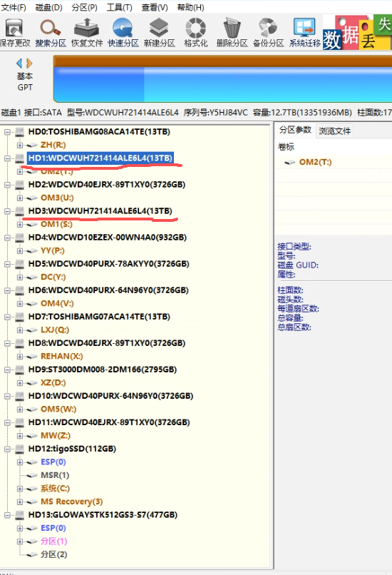Click Delete Partition (删除分区) icon
Image resolution: width=392 pixels, height=575 pixels.
click(232, 33)
